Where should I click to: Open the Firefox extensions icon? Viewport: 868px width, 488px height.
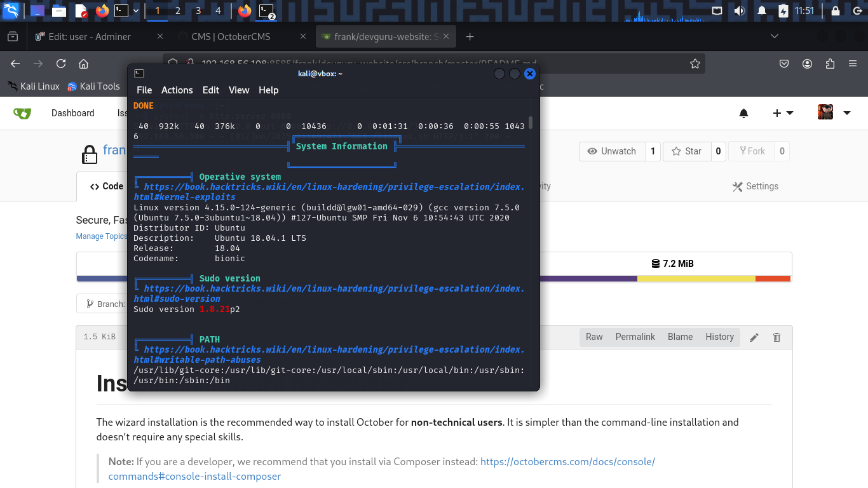pos(830,64)
